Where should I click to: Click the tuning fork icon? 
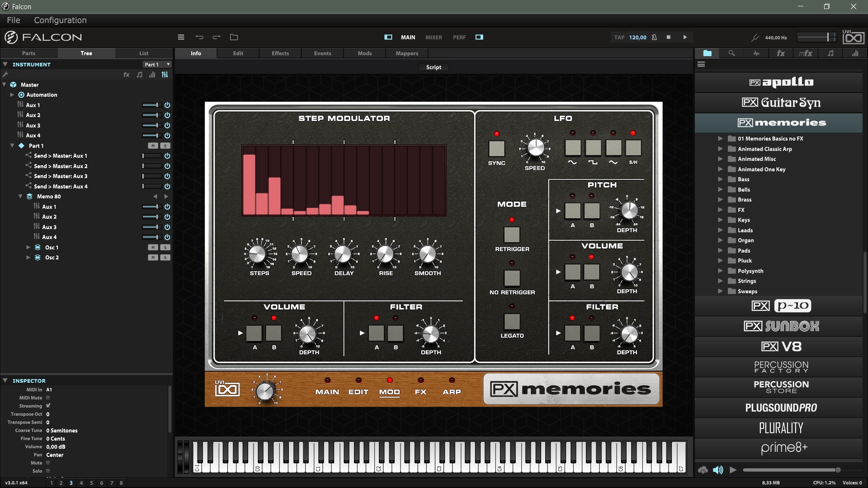click(755, 38)
